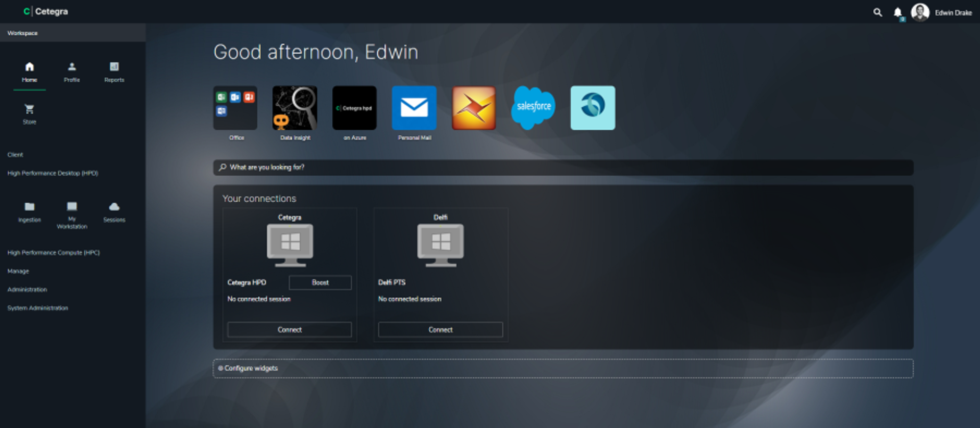Go to Profile in sidebar
The width and height of the screenshot is (980, 428).
tap(72, 72)
